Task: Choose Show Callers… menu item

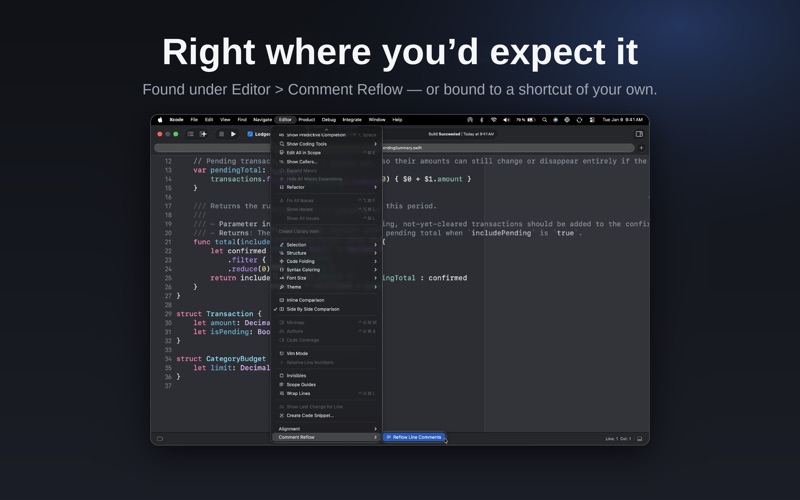Action: click(x=327, y=162)
